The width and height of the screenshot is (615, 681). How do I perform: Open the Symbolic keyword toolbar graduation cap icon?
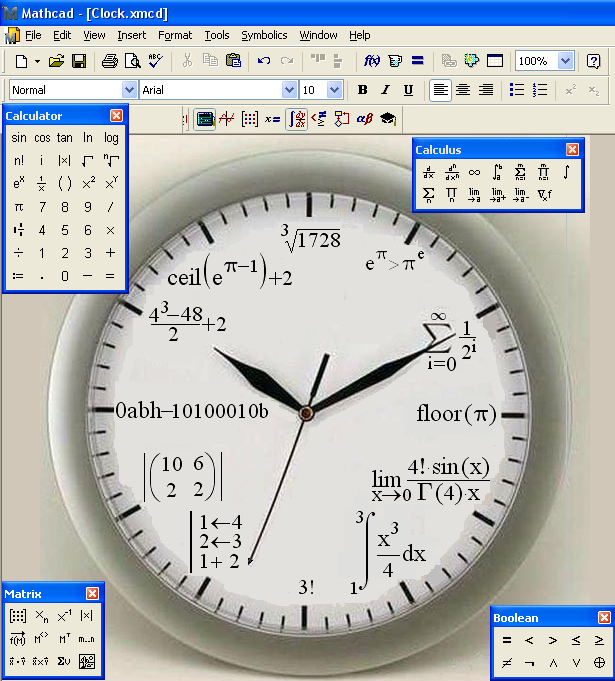(x=388, y=119)
